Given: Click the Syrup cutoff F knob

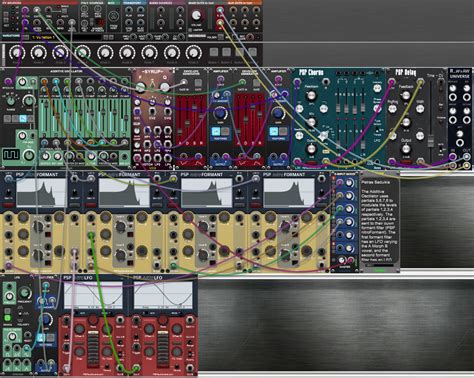Looking at the screenshot, I should (140, 87).
